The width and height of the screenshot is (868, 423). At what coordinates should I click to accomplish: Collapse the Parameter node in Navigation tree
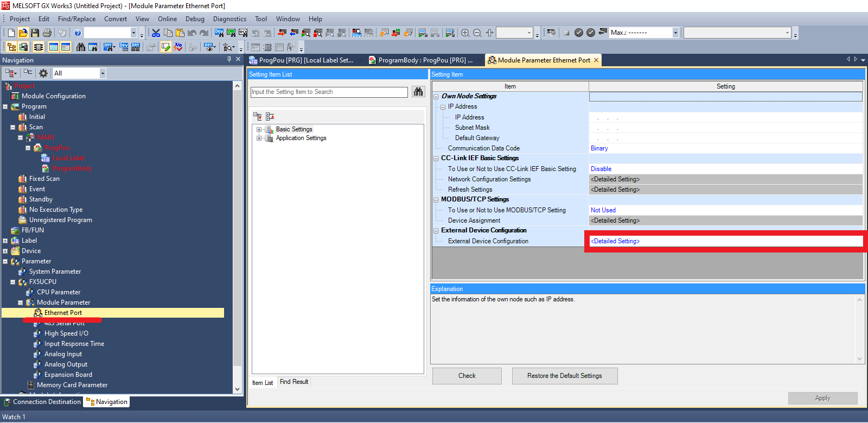pos(5,262)
